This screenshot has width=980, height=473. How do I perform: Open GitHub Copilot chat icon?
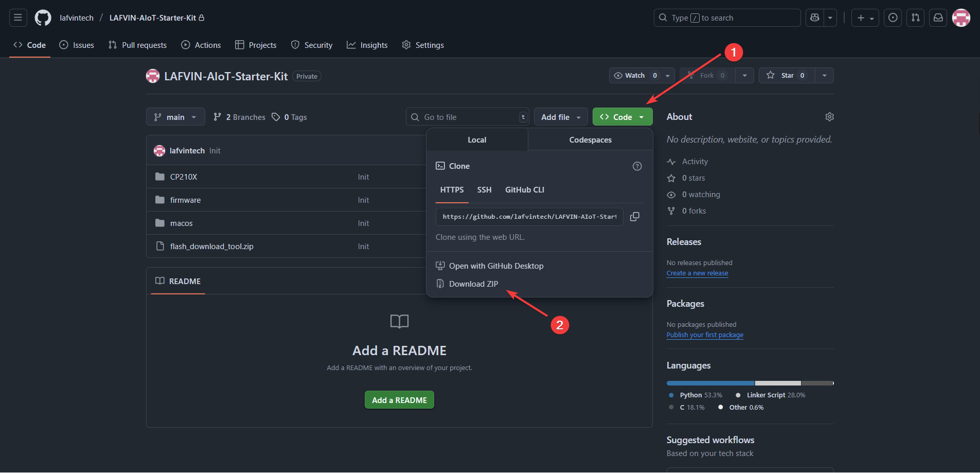[x=814, y=17]
